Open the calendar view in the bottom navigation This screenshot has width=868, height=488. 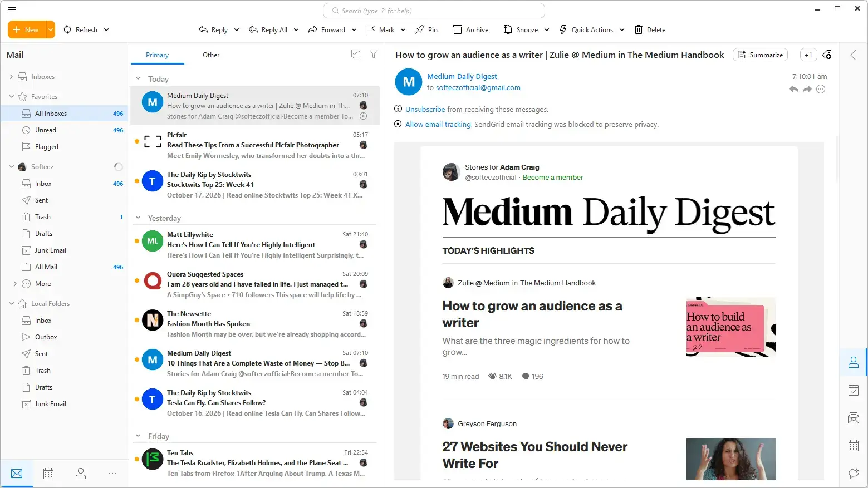click(x=48, y=474)
